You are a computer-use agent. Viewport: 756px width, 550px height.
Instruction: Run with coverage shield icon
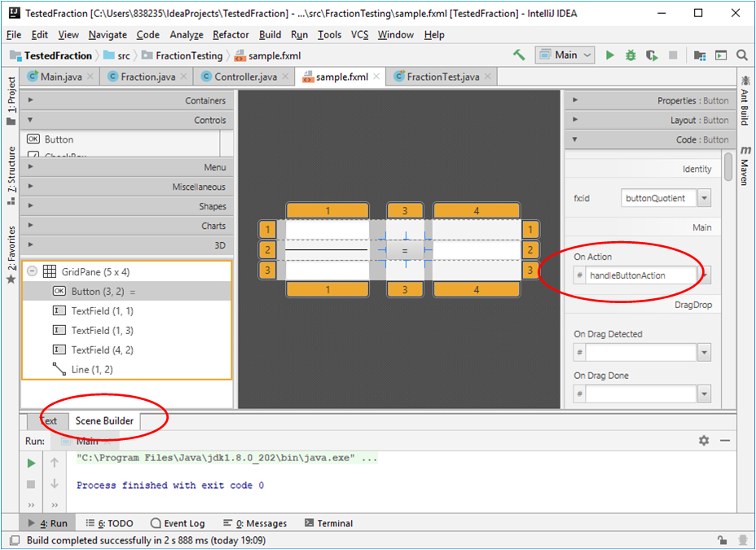tap(652, 55)
